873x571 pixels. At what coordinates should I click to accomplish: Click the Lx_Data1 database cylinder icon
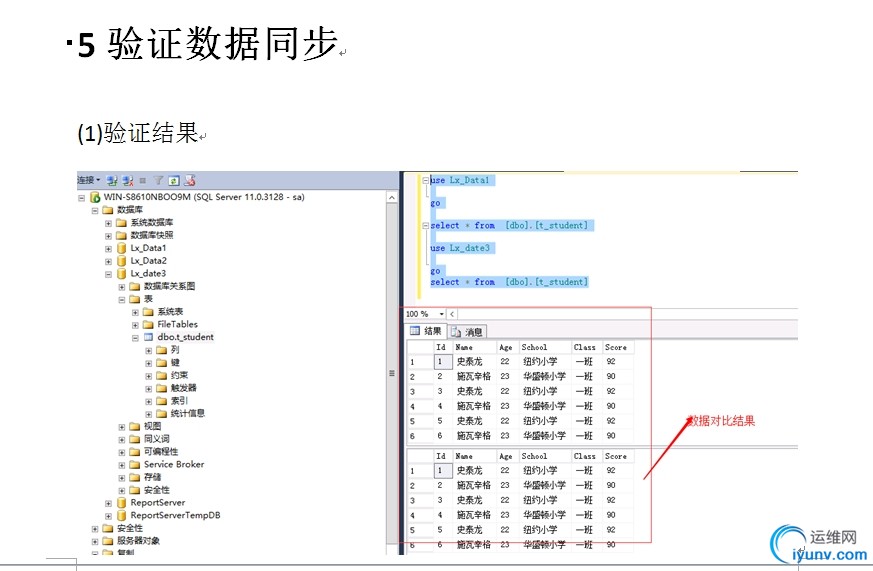coord(121,248)
